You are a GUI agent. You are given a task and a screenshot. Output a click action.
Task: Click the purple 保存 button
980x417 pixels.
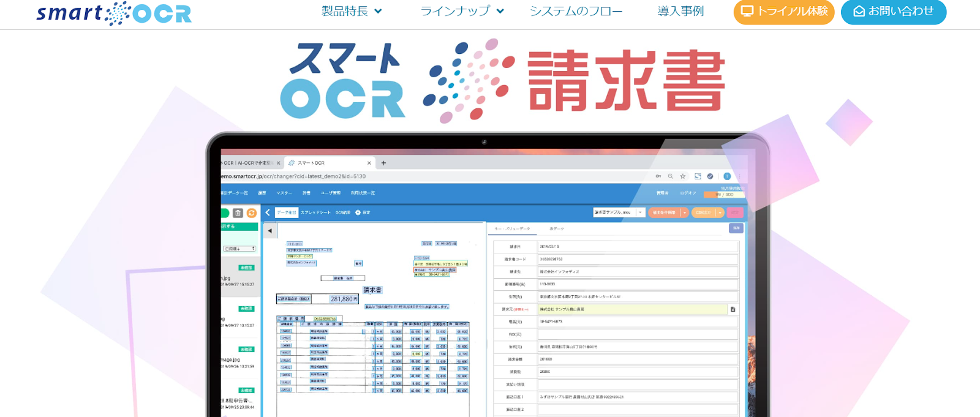tap(736, 228)
